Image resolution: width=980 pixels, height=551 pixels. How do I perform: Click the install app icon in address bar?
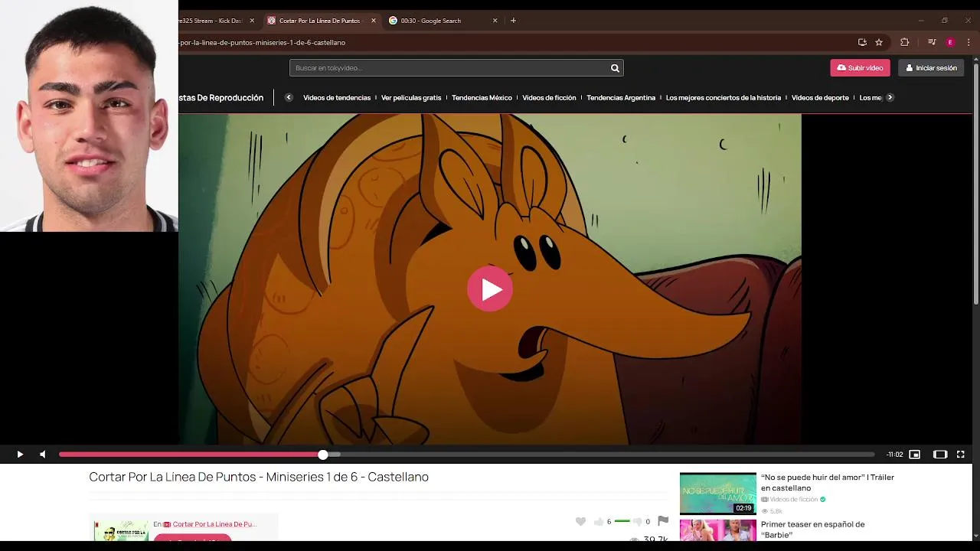pos(862,43)
